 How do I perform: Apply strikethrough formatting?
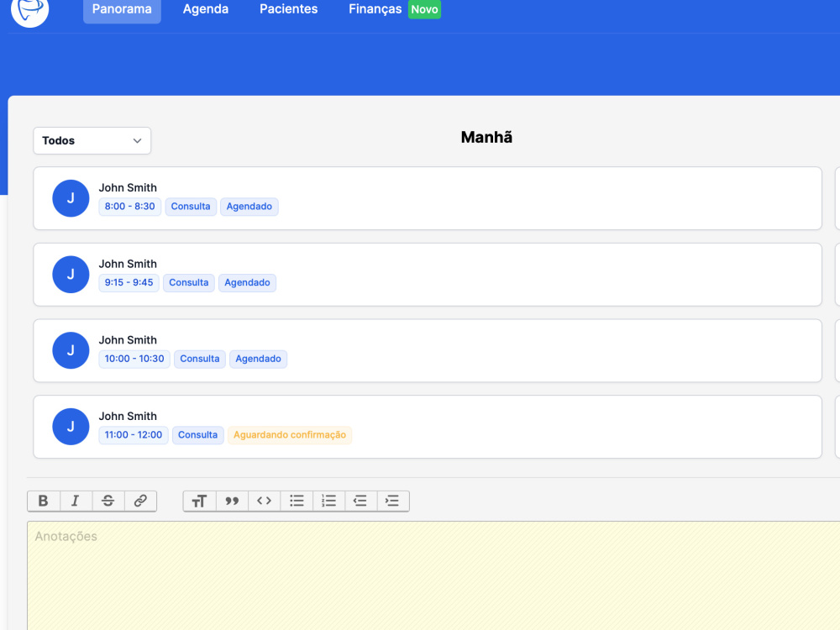click(108, 501)
